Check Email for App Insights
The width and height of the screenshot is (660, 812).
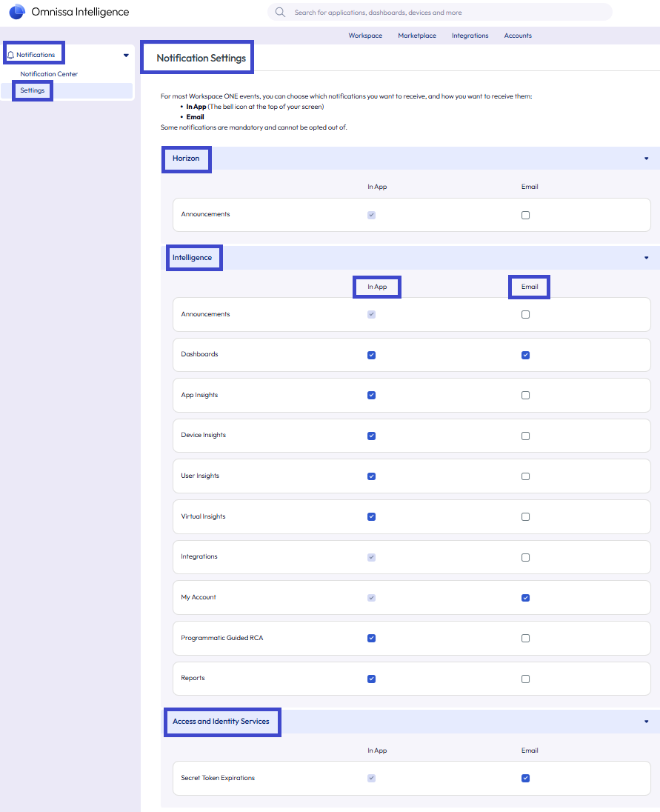click(525, 396)
